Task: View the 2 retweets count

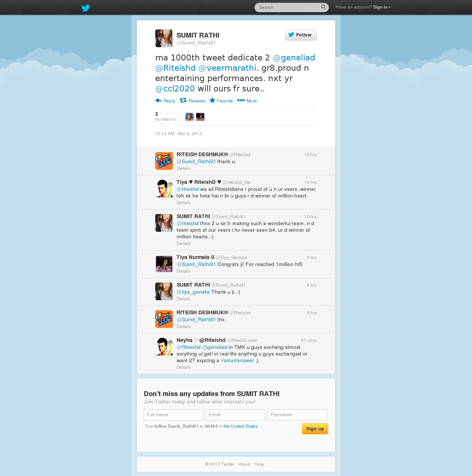Action: [x=166, y=116]
